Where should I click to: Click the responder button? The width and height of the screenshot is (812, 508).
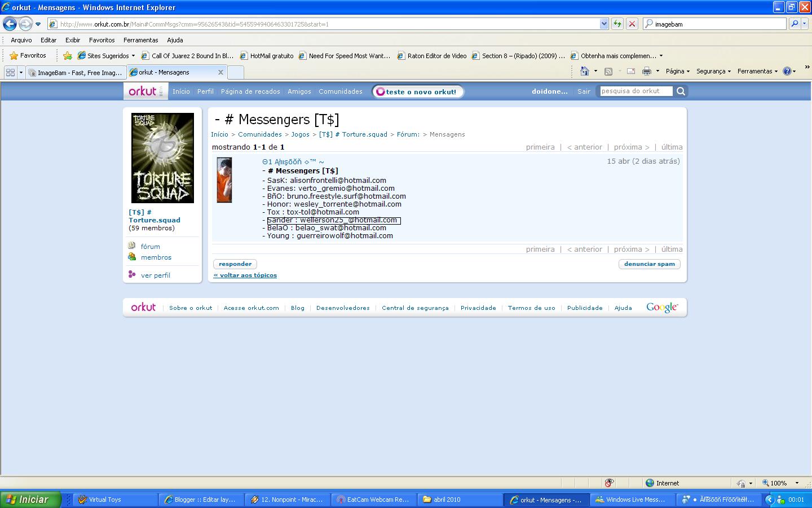[235, 264]
